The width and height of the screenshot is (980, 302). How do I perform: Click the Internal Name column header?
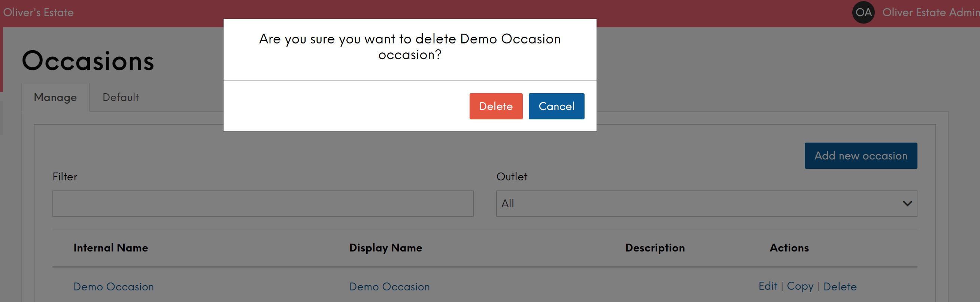point(111,248)
